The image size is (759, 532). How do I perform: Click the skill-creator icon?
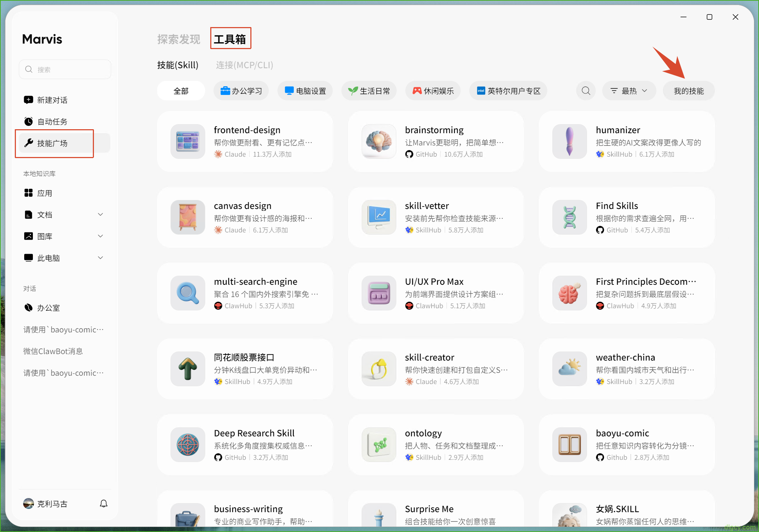pyautogui.click(x=379, y=369)
